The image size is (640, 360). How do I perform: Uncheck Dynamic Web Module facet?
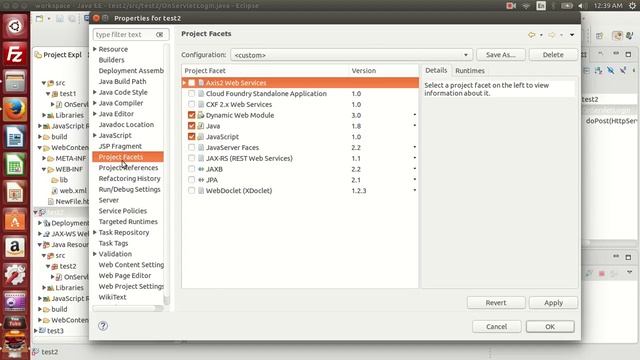pyautogui.click(x=191, y=115)
